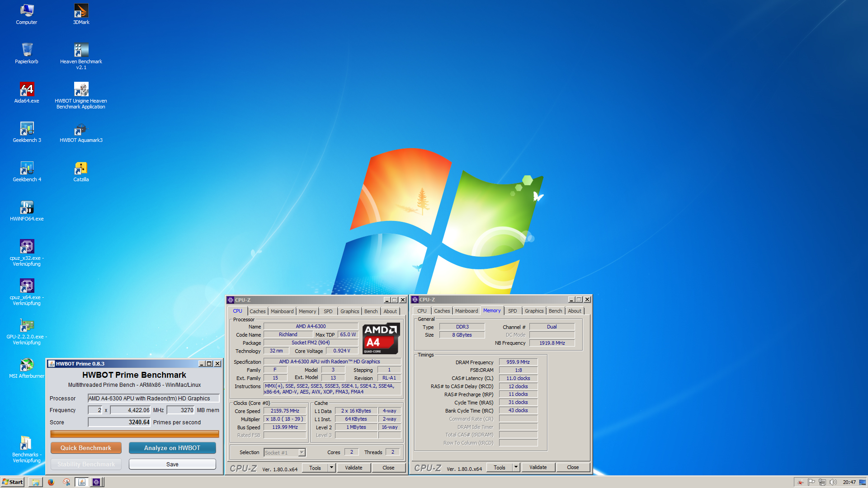Launch the GPU-Z.2.2.0.exe shortcut
Image resolution: width=868 pixels, height=488 pixels.
coord(27,331)
